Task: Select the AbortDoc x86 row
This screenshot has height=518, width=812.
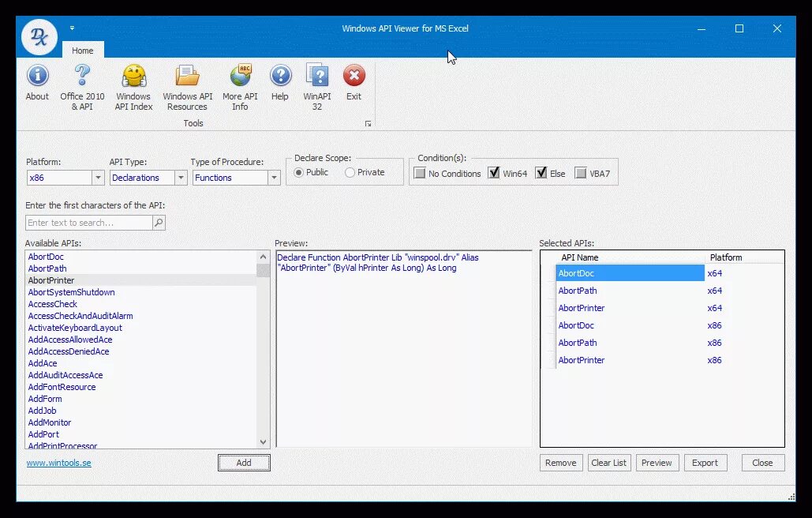Action: (670, 326)
